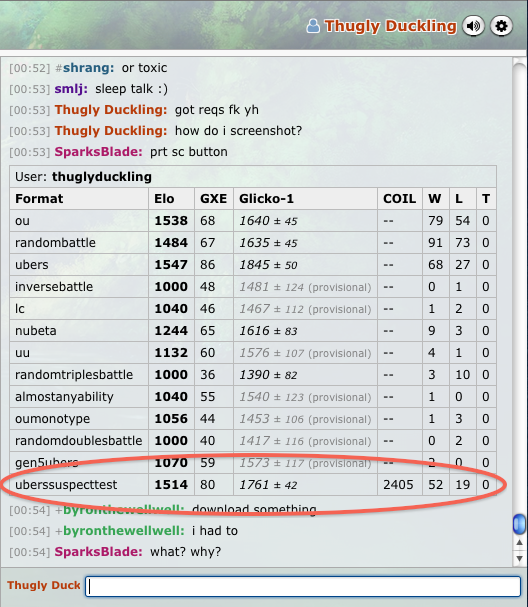The height and width of the screenshot is (607, 528).
Task: Click the Glicko value '1640 ± 45'
Action: click(x=268, y=221)
